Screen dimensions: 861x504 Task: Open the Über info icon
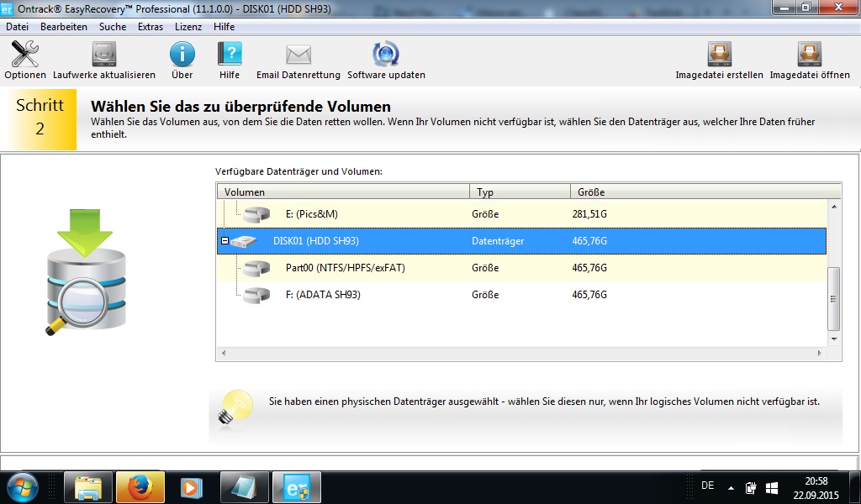pos(182,54)
